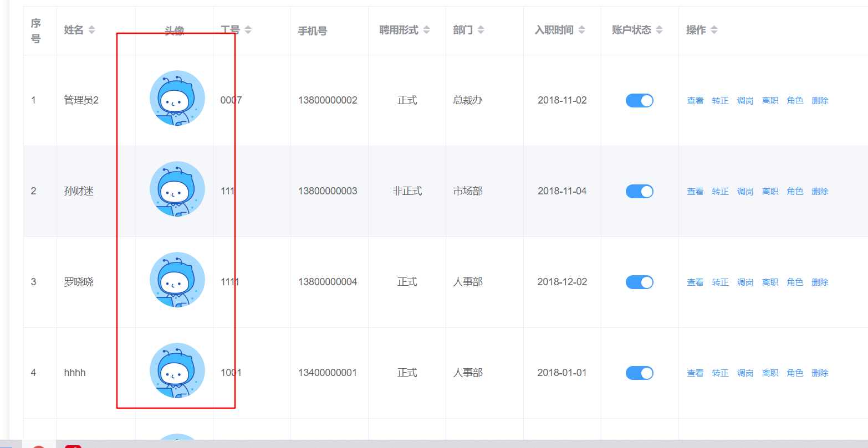Click phone number 13800000003
Viewport: 868px width, 448px height.
[x=328, y=191]
